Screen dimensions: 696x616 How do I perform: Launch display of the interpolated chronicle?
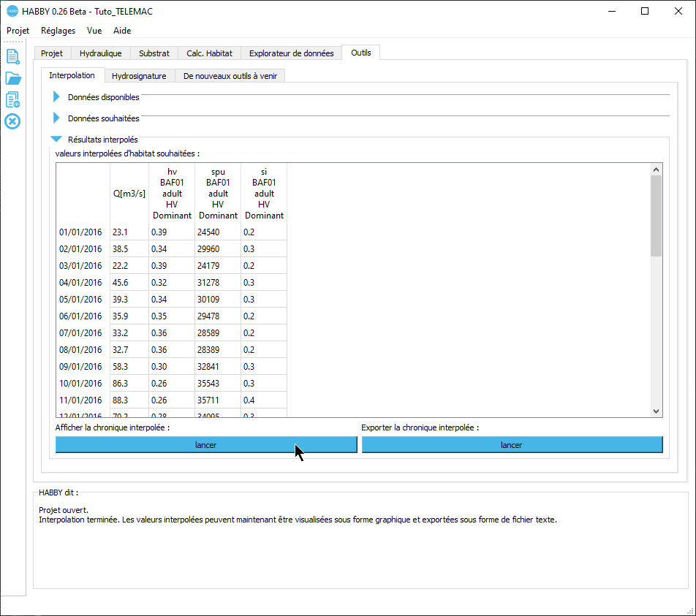pyautogui.click(x=205, y=445)
